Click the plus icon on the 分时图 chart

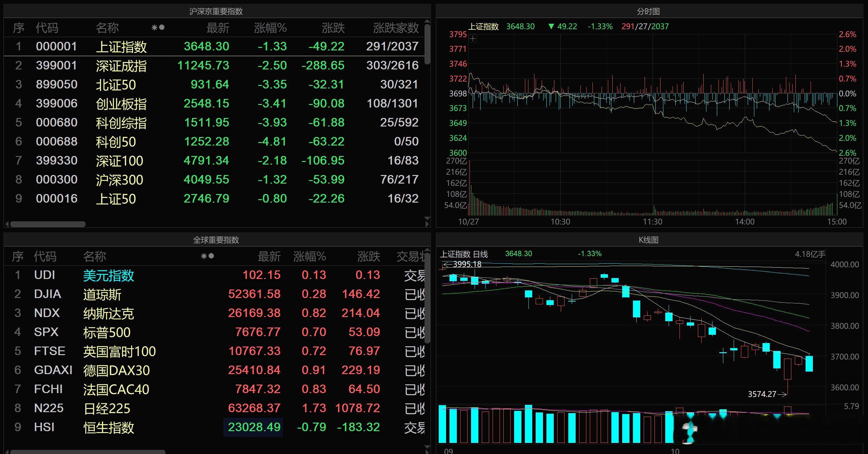coord(473,38)
